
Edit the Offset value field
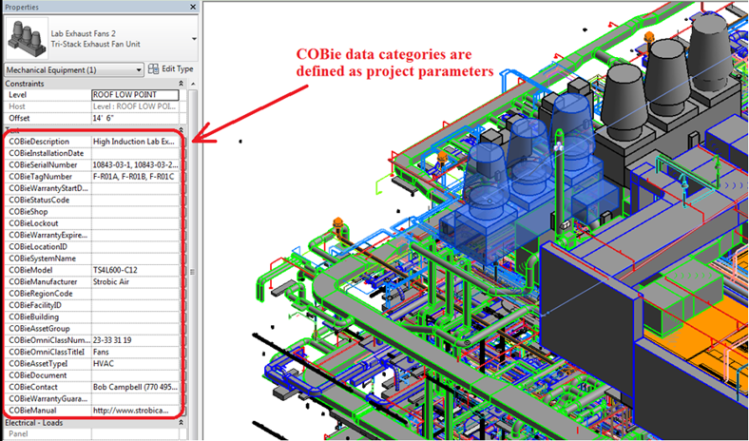pyautogui.click(x=137, y=119)
